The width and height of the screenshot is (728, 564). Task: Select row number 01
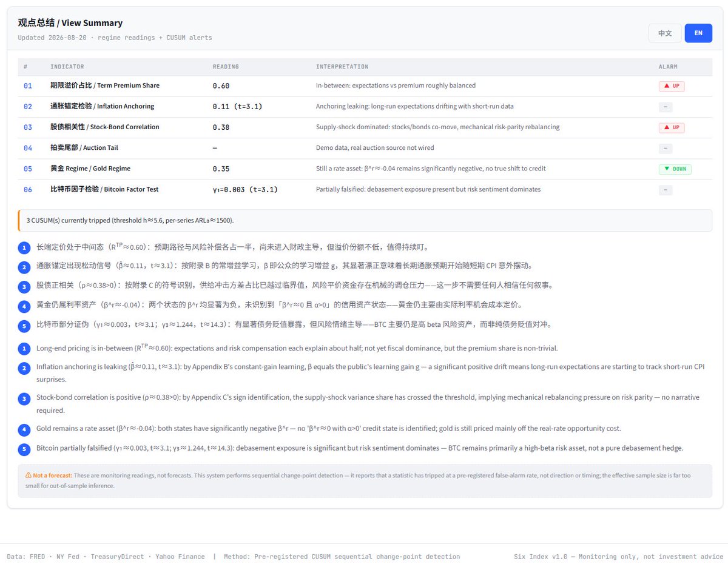(28, 86)
